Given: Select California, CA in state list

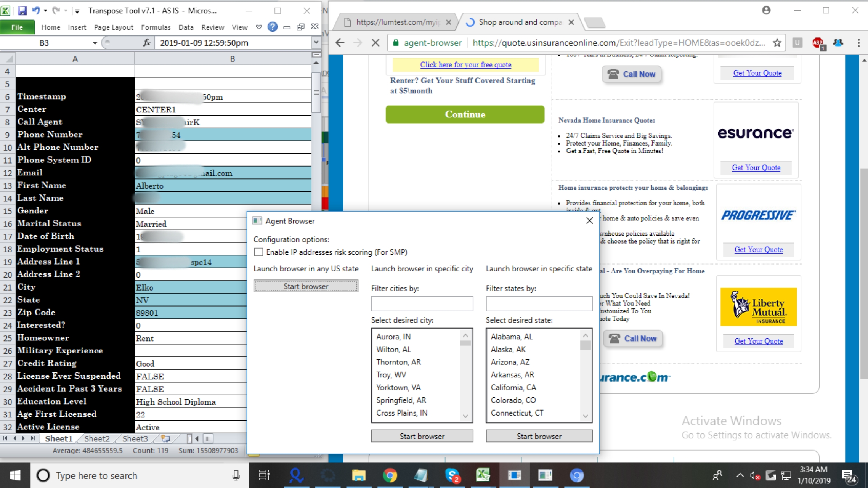Looking at the screenshot, I should [x=513, y=387].
